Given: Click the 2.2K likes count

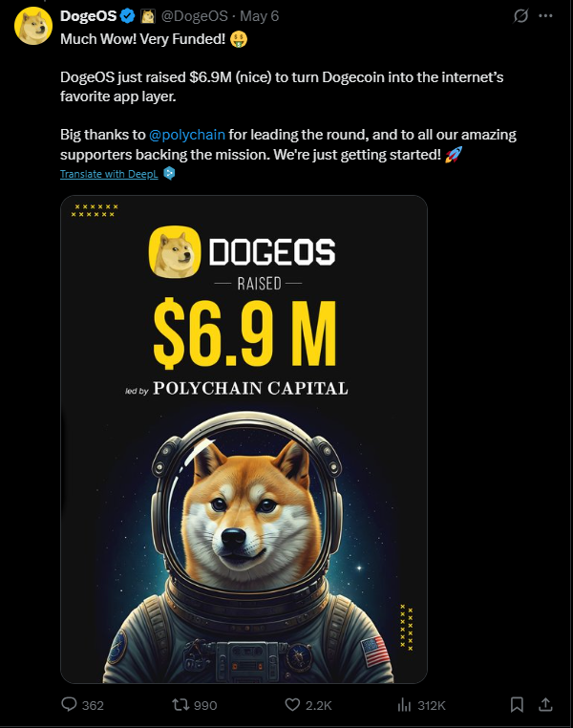Looking at the screenshot, I should coord(319,706).
